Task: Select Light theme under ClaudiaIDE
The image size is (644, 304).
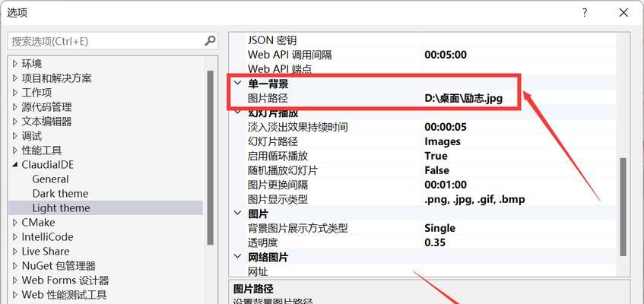Action: click(61, 208)
